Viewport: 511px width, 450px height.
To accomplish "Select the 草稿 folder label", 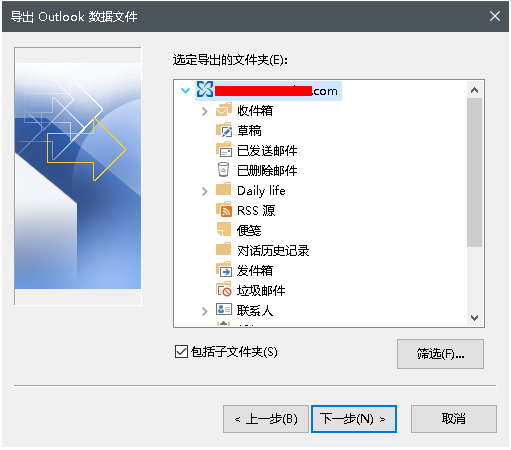I will [249, 131].
